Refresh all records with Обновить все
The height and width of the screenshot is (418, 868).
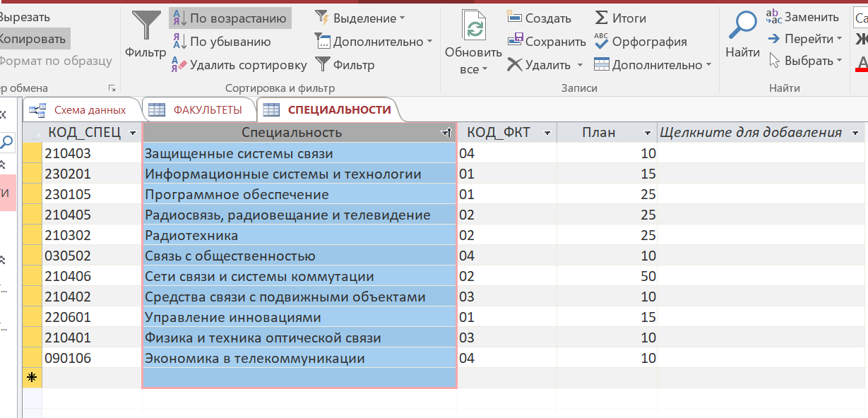[x=473, y=42]
